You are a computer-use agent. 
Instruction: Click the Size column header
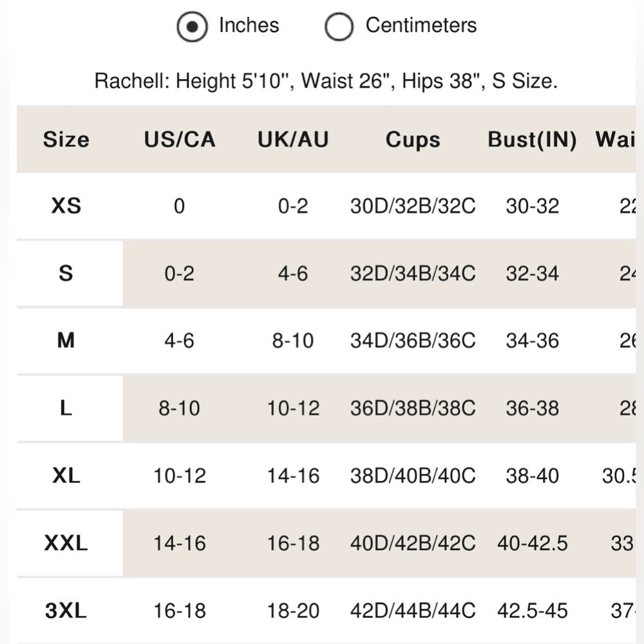pos(66,139)
